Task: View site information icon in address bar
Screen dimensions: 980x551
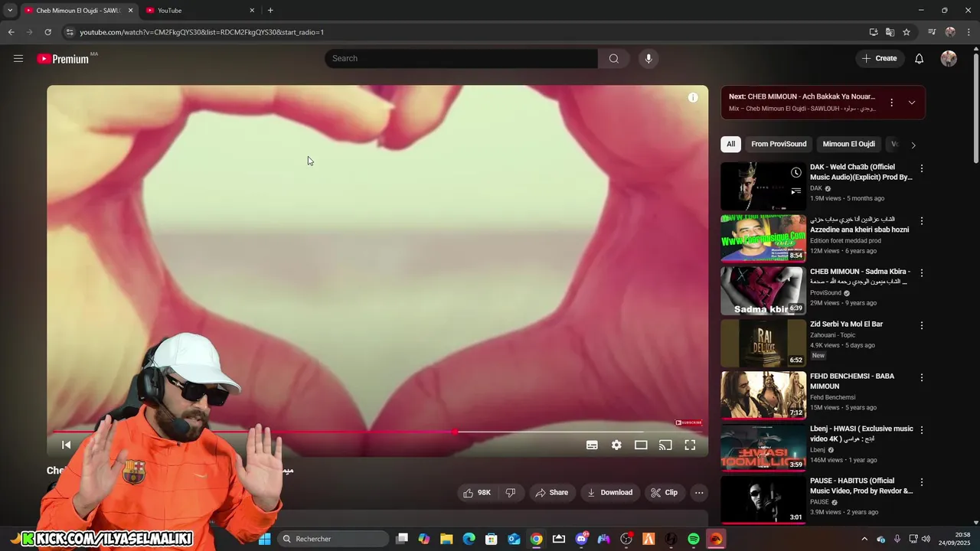Action: pos(69,32)
